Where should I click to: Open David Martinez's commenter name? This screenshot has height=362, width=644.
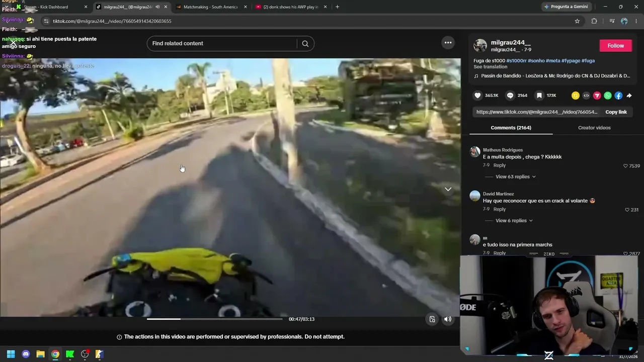pos(498,194)
